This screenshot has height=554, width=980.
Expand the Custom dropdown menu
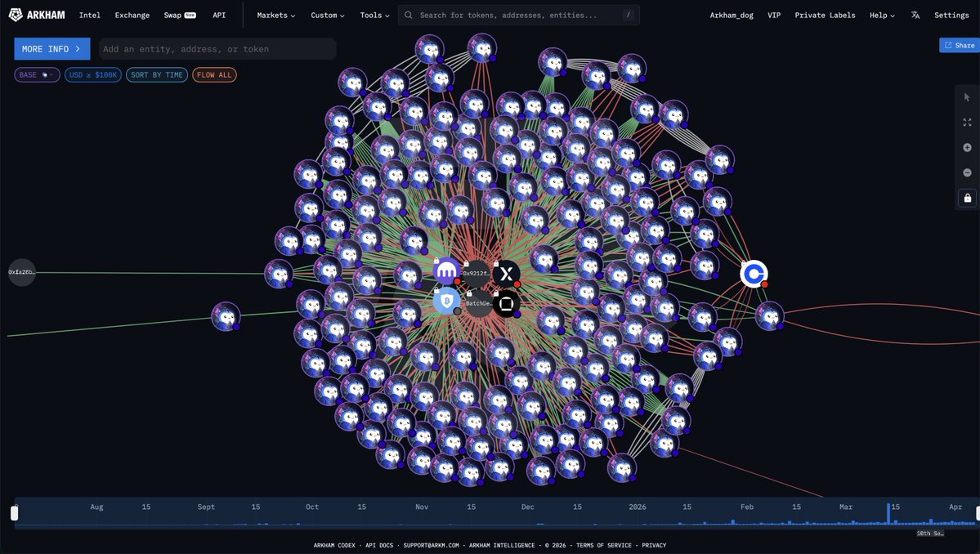328,15
